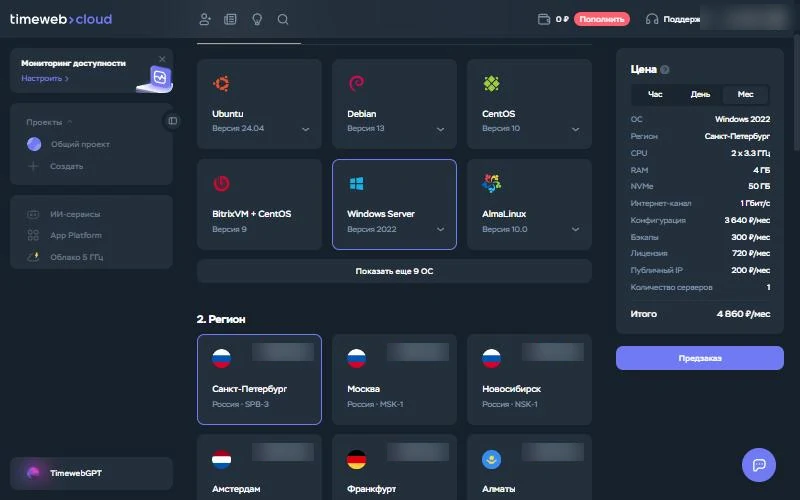Select the Москва region card
This screenshot has width=800, height=500.
pyautogui.click(x=394, y=379)
